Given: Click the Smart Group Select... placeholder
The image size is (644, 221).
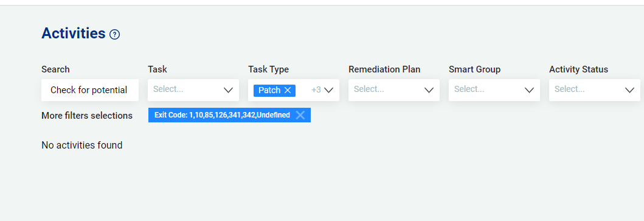Looking at the screenshot, I should coord(469,89).
